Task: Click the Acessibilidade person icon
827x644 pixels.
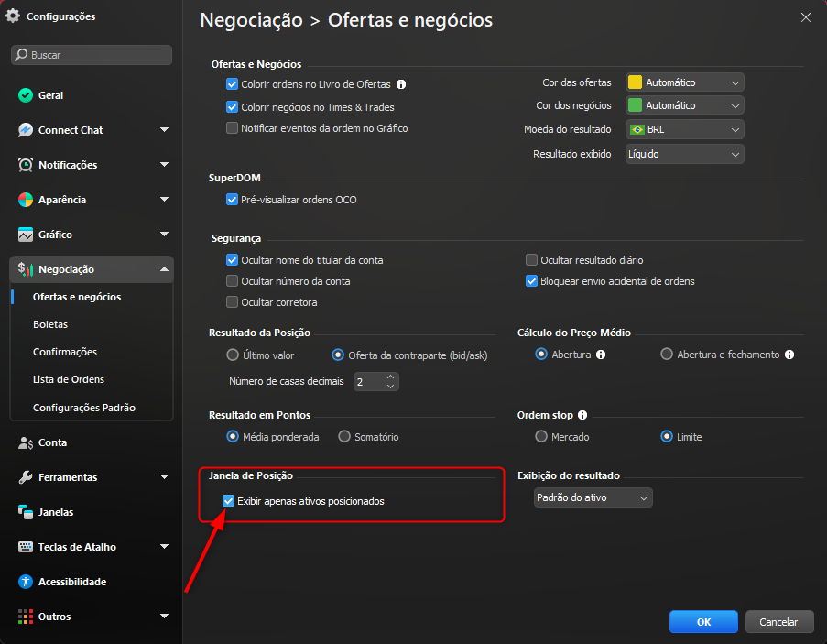Action: (x=26, y=582)
